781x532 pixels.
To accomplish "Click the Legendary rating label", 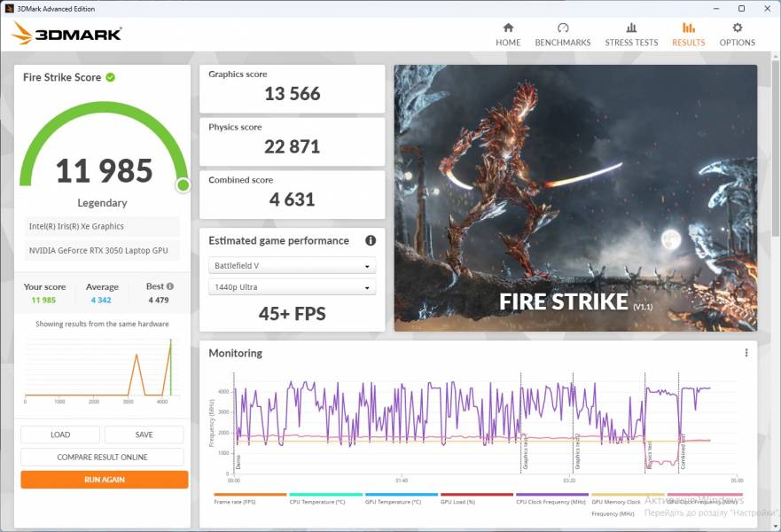I will tap(102, 203).
